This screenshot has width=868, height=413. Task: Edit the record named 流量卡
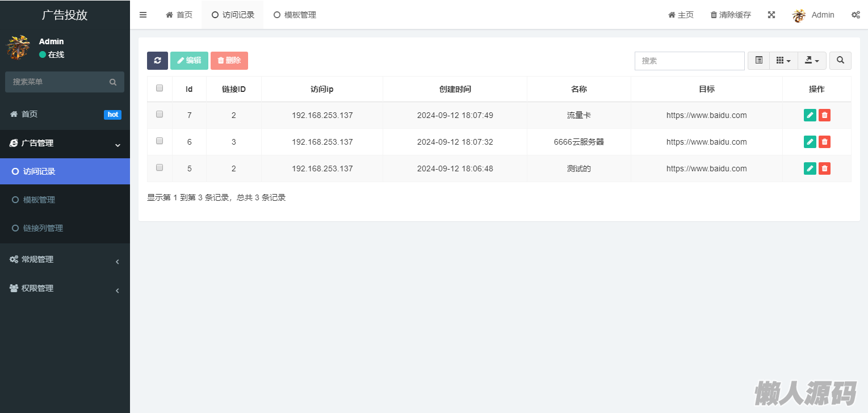click(810, 115)
